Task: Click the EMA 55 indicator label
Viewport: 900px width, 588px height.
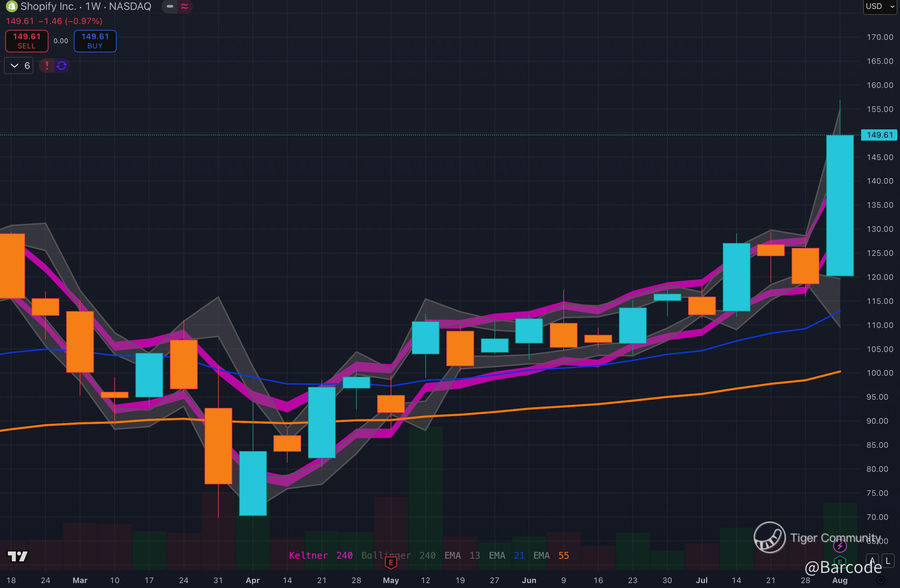Action: (x=551, y=555)
